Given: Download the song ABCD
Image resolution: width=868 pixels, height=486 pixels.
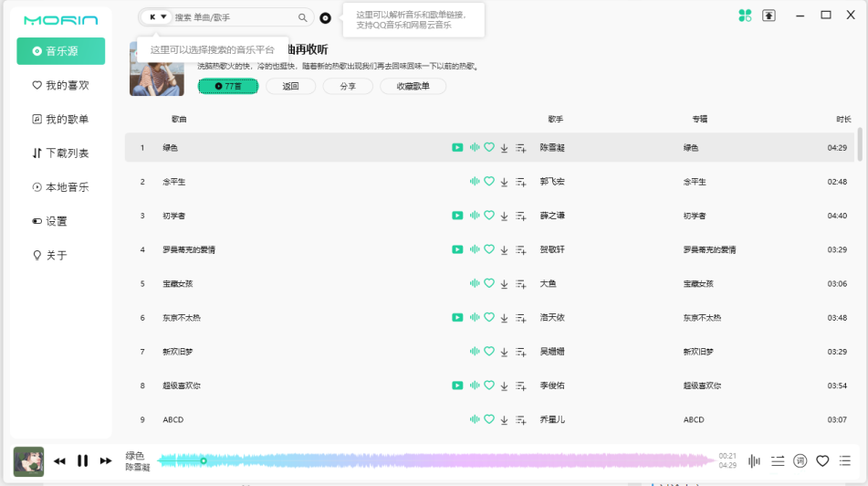Looking at the screenshot, I should tap(505, 420).
